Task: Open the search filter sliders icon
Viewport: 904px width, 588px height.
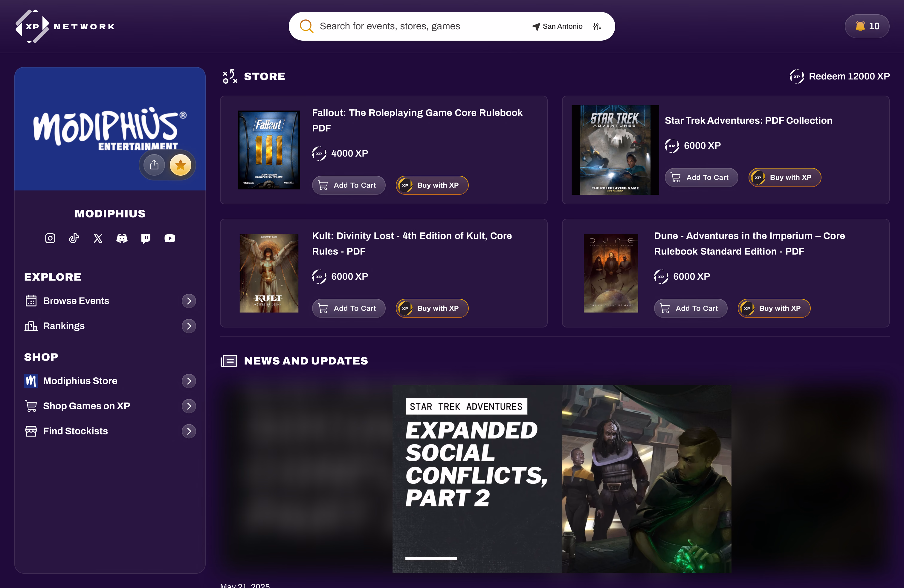Action: pos(597,26)
